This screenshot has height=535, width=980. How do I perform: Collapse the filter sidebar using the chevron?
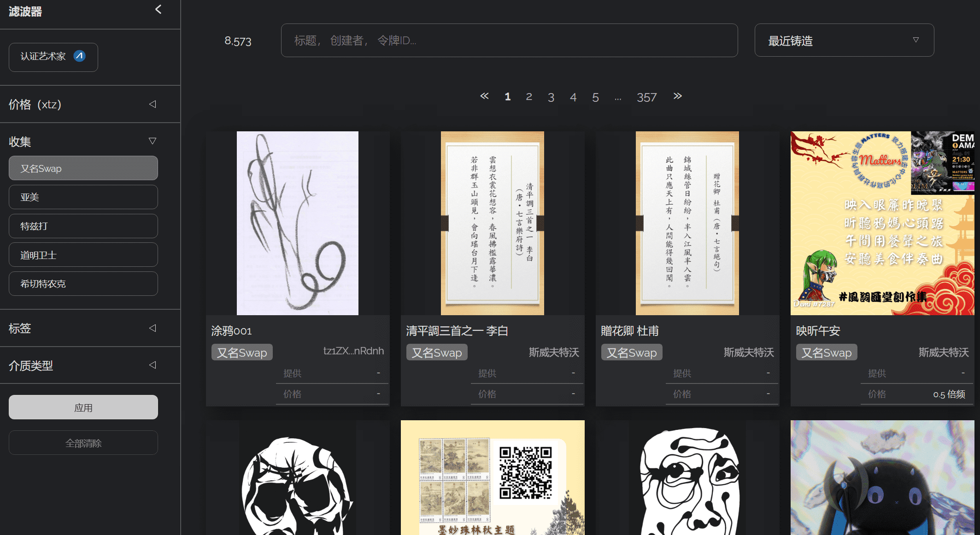158,9
